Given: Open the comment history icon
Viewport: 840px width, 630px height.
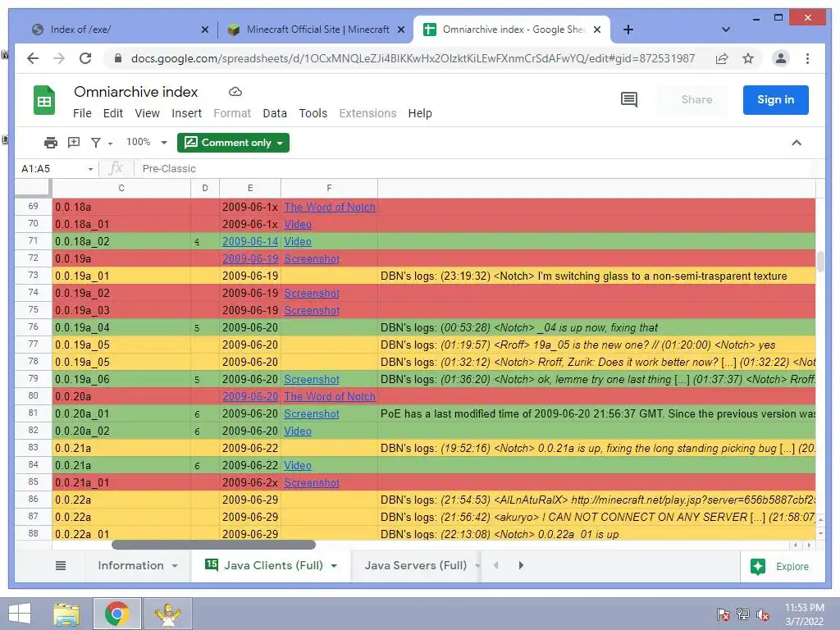Looking at the screenshot, I should tap(629, 99).
